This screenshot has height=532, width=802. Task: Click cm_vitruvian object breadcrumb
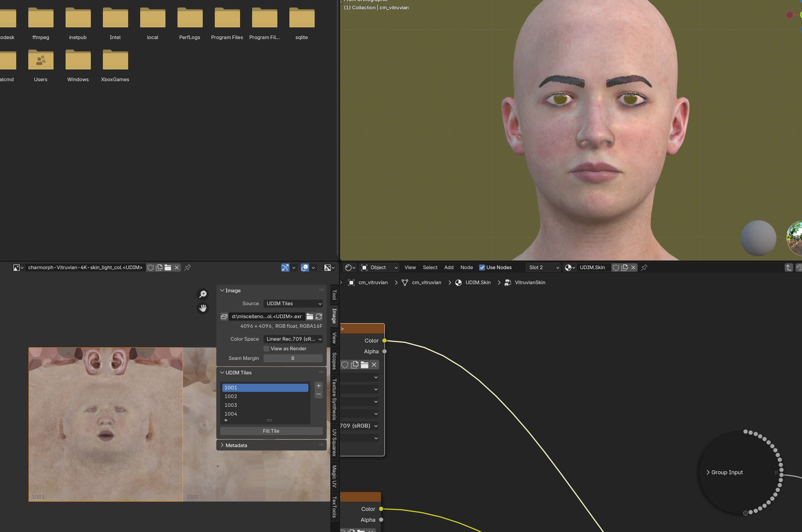[368, 283]
